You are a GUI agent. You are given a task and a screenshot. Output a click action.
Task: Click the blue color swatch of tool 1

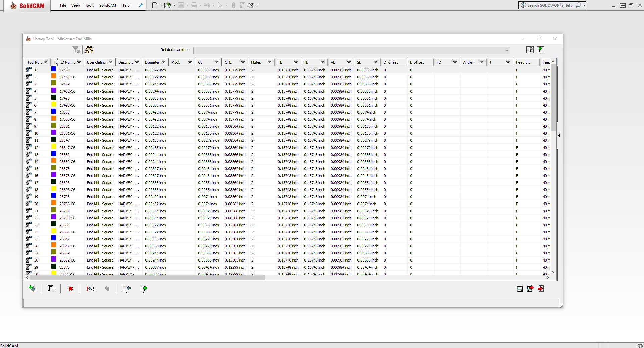pyautogui.click(x=54, y=69)
